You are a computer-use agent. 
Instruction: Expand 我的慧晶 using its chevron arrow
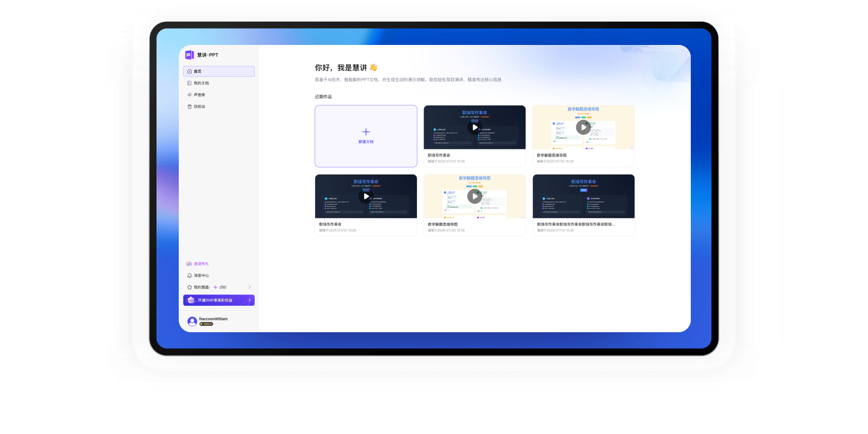coord(250,287)
